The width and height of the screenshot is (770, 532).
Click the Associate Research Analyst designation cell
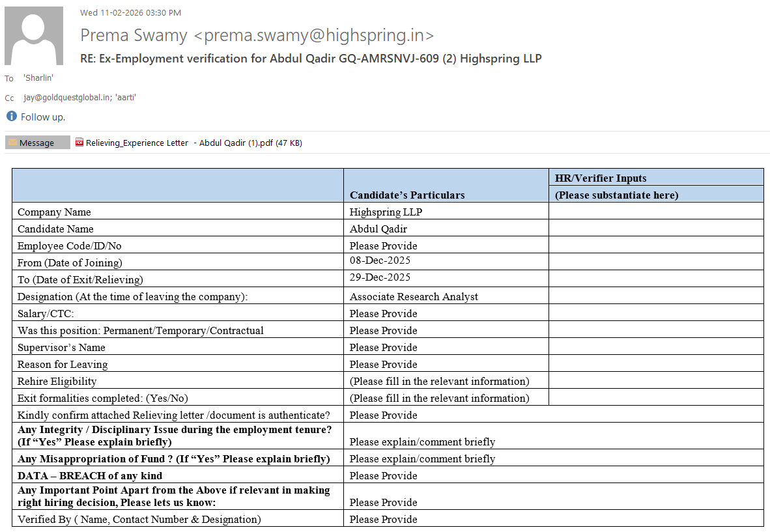click(414, 296)
